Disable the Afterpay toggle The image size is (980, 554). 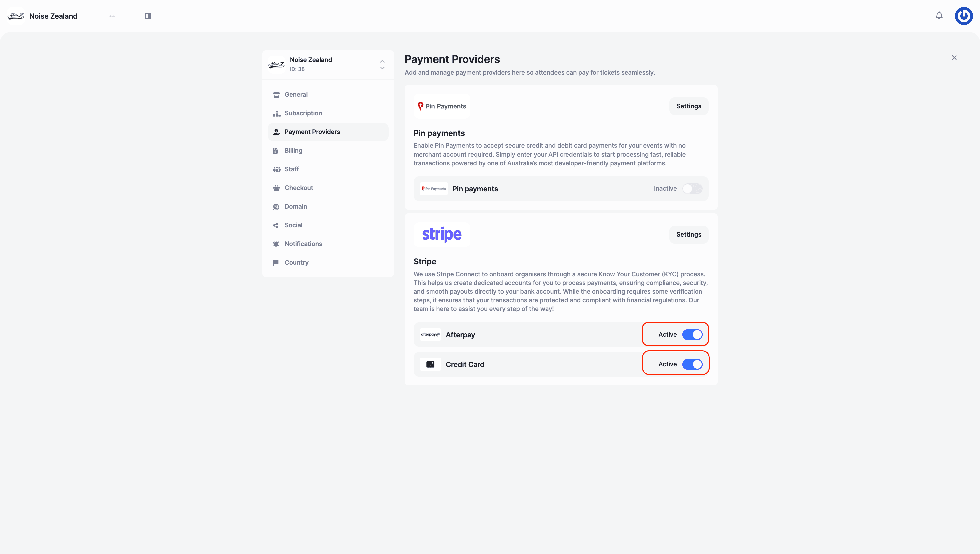692,334
